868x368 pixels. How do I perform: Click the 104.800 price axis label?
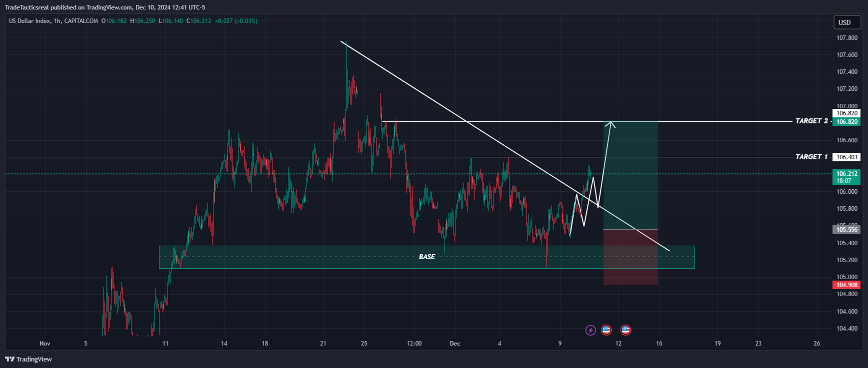click(846, 294)
